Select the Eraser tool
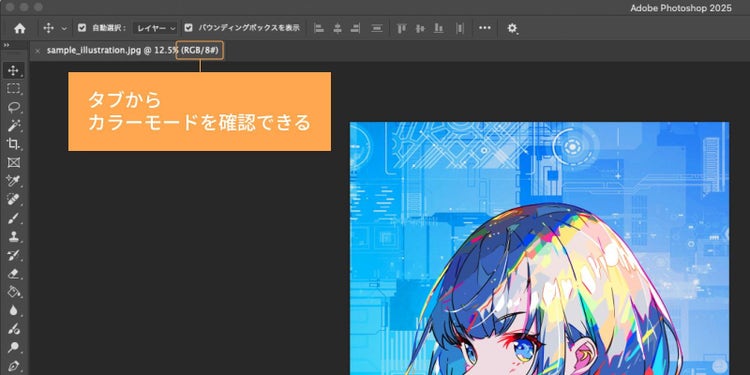This screenshot has height=375, width=750. click(13, 273)
